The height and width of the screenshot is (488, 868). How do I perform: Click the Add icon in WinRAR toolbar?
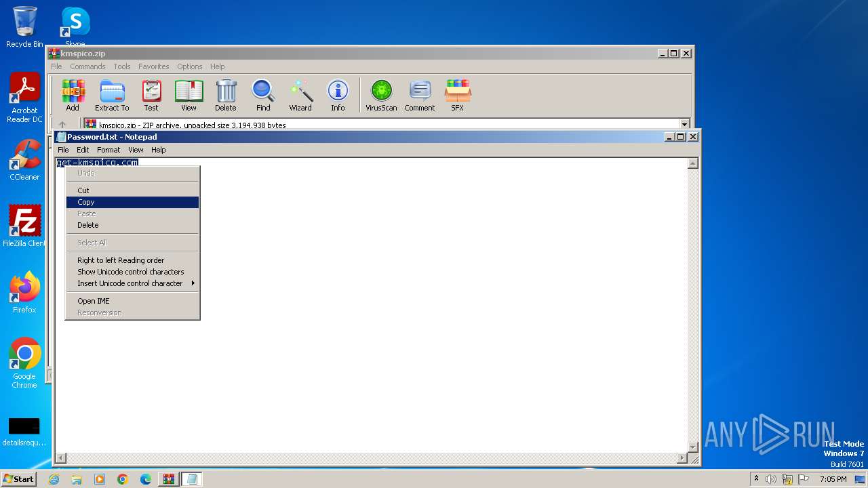coord(73,95)
